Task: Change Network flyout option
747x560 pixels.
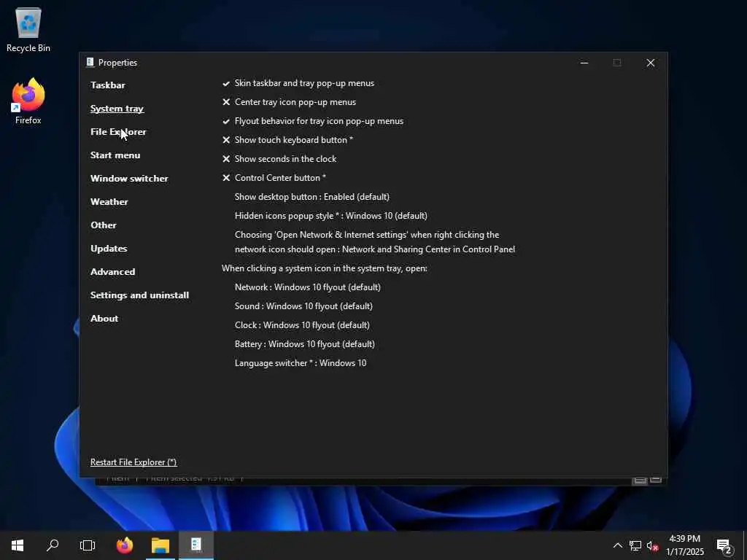Action: pyautogui.click(x=308, y=287)
